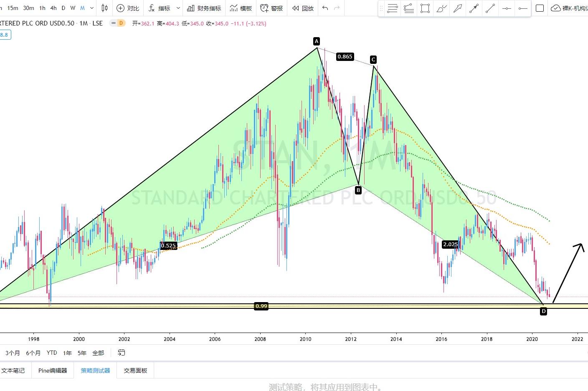Select the arrow marker drawing tool
588x391 pixels.
tap(458, 8)
